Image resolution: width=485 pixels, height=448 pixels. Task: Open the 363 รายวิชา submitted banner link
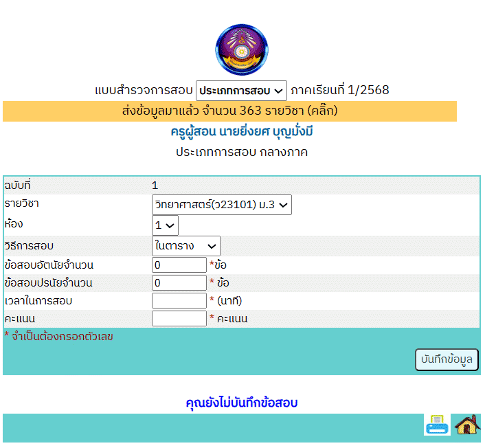(229, 111)
